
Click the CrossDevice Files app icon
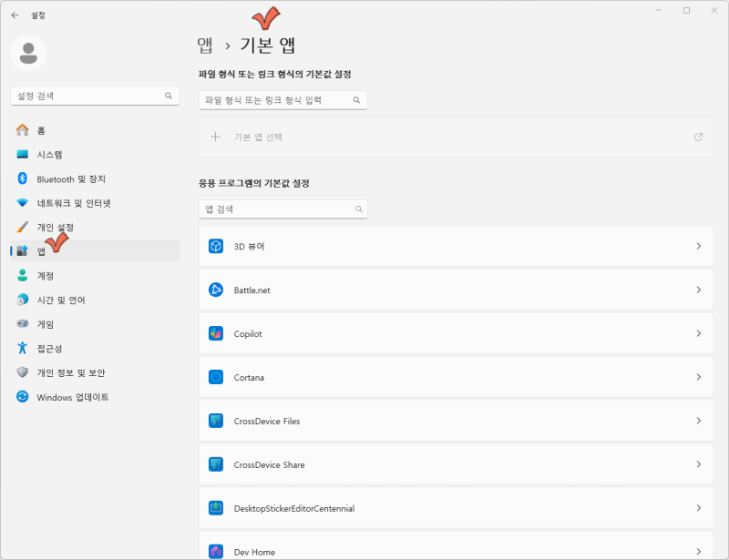[216, 421]
